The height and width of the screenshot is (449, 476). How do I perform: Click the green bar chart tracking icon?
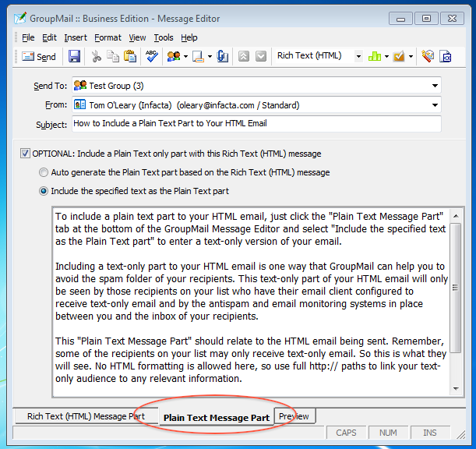pyautogui.click(x=375, y=56)
